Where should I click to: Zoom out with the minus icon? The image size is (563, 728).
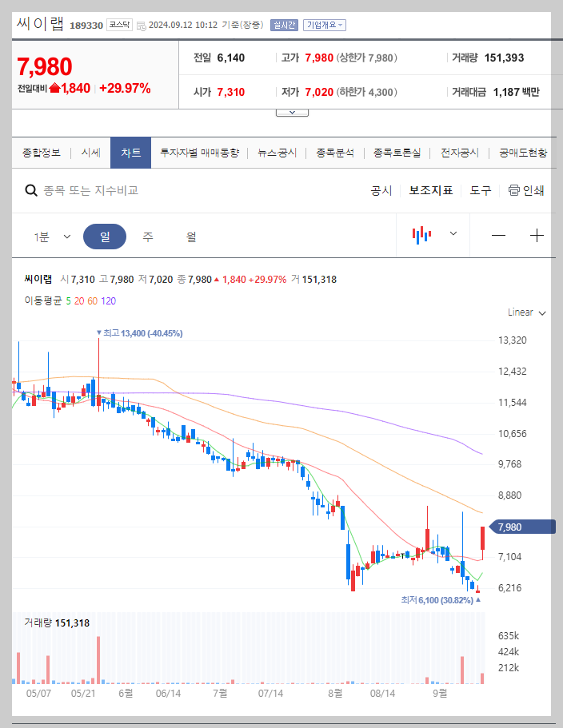(x=498, y=235)
